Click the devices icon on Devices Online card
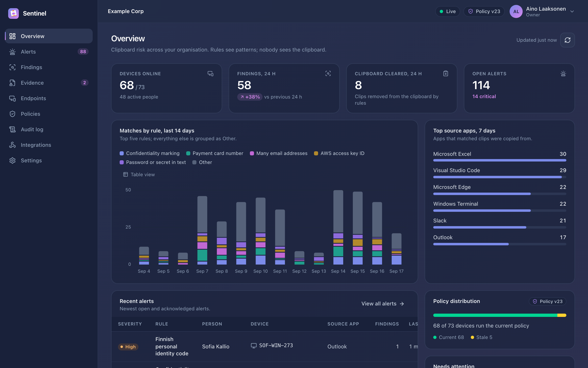The width and height of the screenshot is (588, 368). pyautogui.click(x=210, y=74)
